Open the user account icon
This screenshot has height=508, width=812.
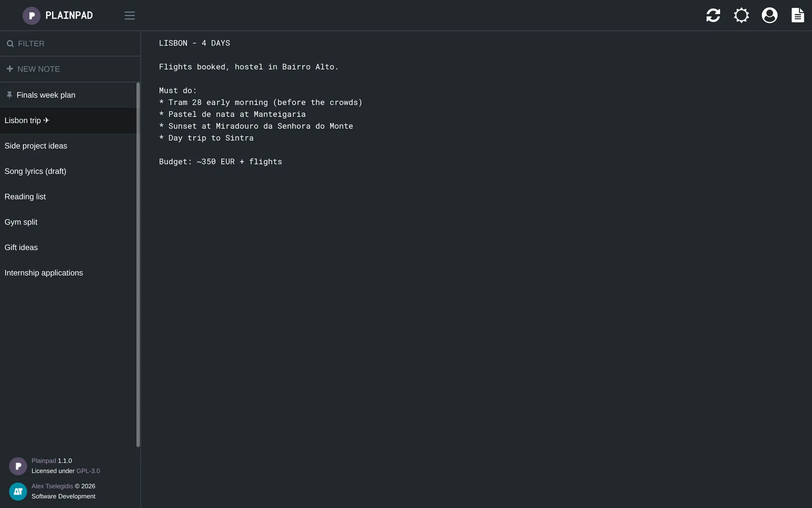(770, 15)
